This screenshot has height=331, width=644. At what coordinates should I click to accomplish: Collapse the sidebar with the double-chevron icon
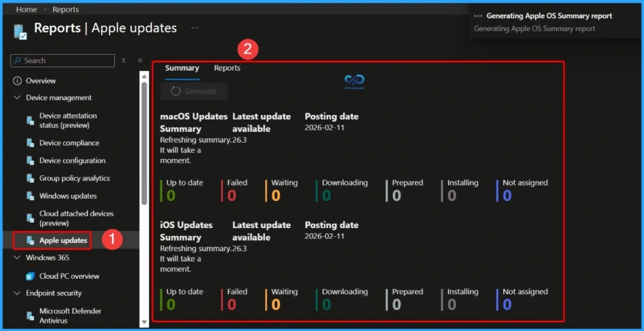[140, 60]
